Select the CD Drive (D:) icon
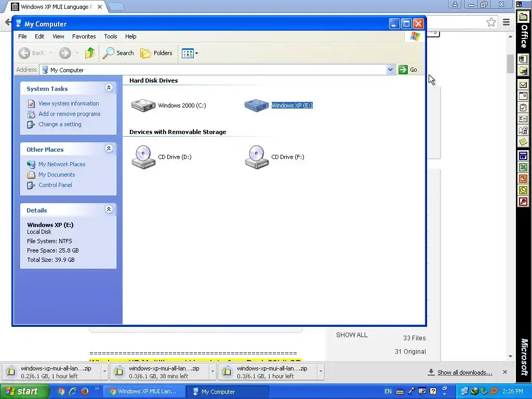Viewport: 532px width, 399px height. click(x=143, y=157)
